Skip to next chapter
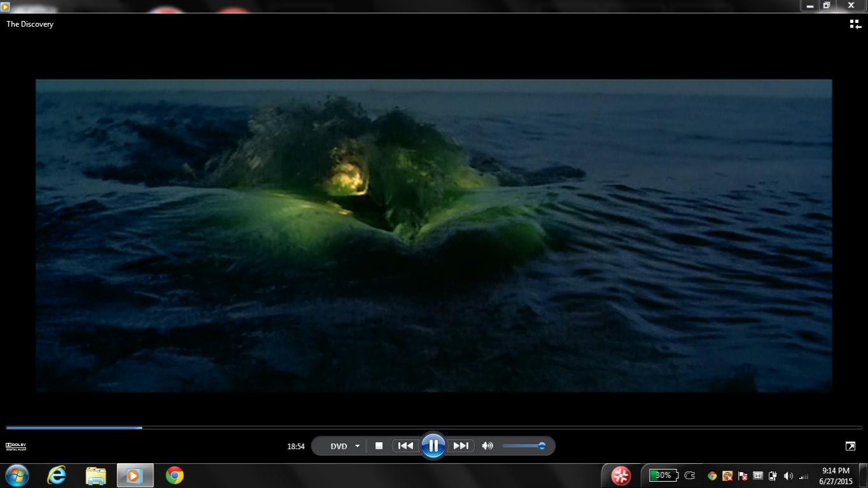868x488 pixels. 460,446
